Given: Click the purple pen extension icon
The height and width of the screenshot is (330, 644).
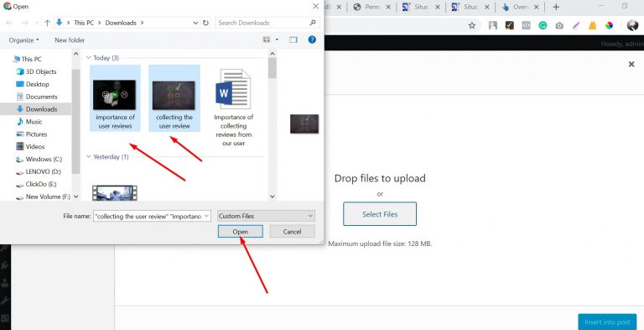Looking at the screenshot, I should [576, 25].
